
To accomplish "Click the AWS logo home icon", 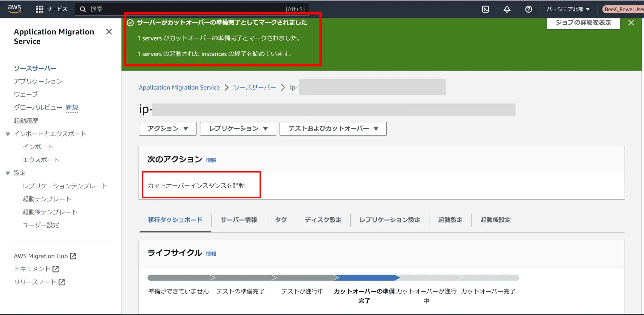I will coord(14,9).
